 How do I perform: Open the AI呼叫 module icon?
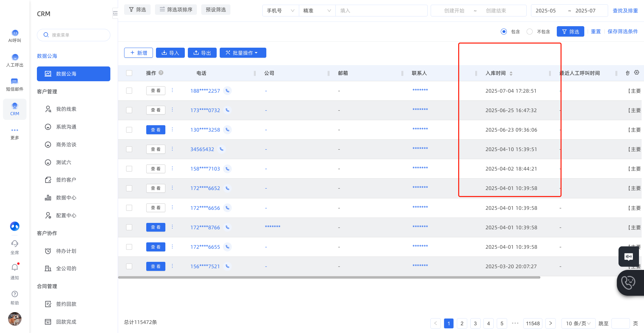pos(15,33)
